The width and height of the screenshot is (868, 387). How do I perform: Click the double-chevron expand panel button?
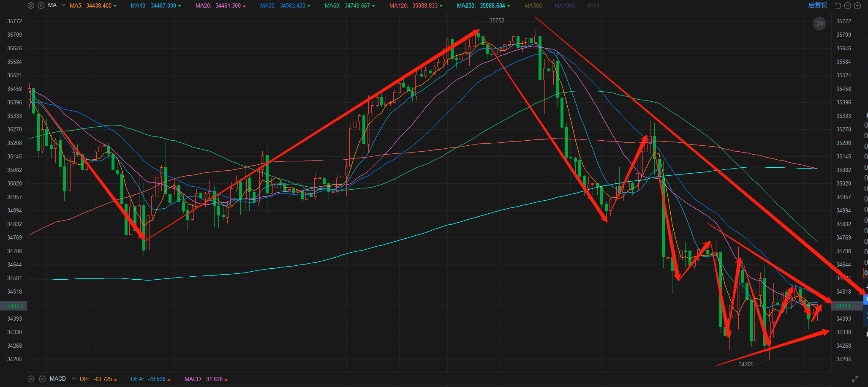(x=819, y=24)
